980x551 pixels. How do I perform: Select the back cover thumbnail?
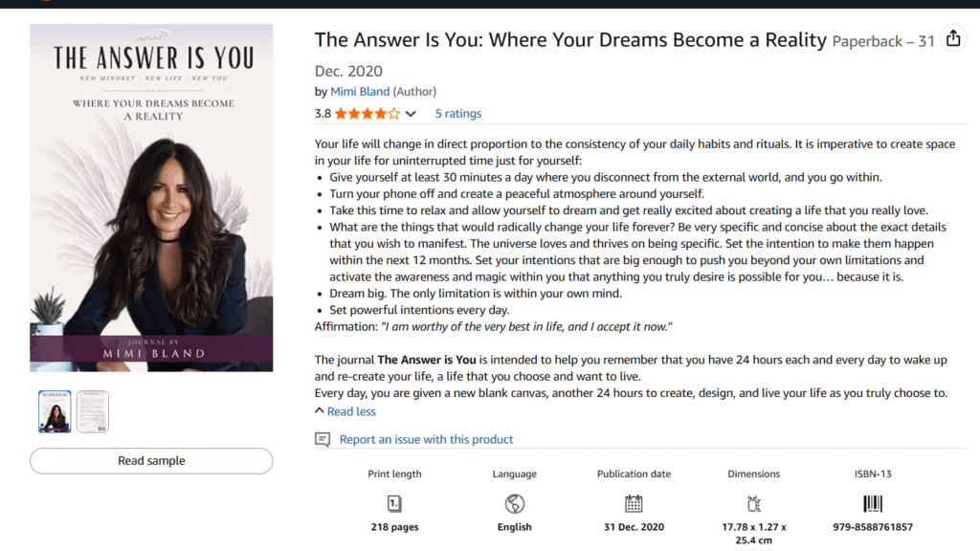coord(93,411)
